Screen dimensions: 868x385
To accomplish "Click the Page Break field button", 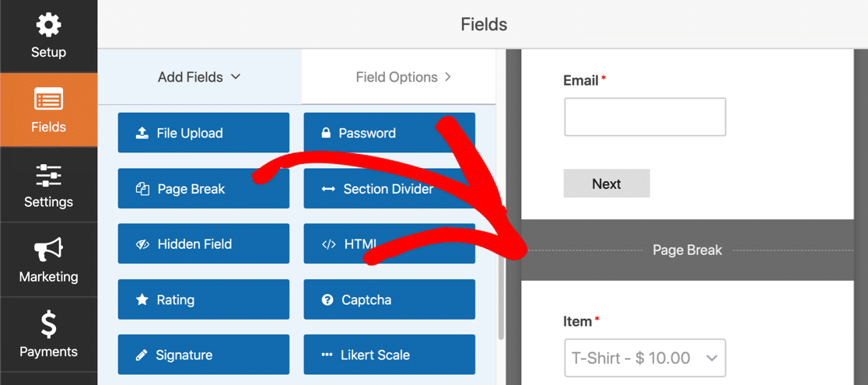I will pos(204,188).
